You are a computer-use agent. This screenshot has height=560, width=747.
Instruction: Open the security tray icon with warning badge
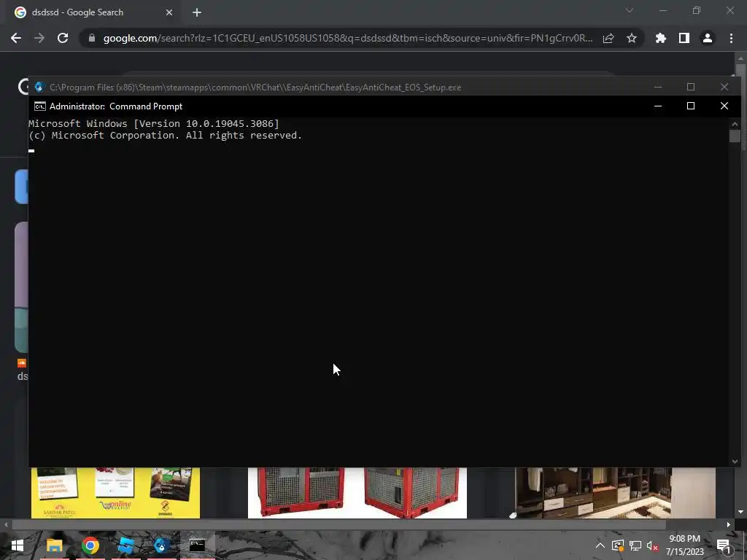(x=618, y=545)
